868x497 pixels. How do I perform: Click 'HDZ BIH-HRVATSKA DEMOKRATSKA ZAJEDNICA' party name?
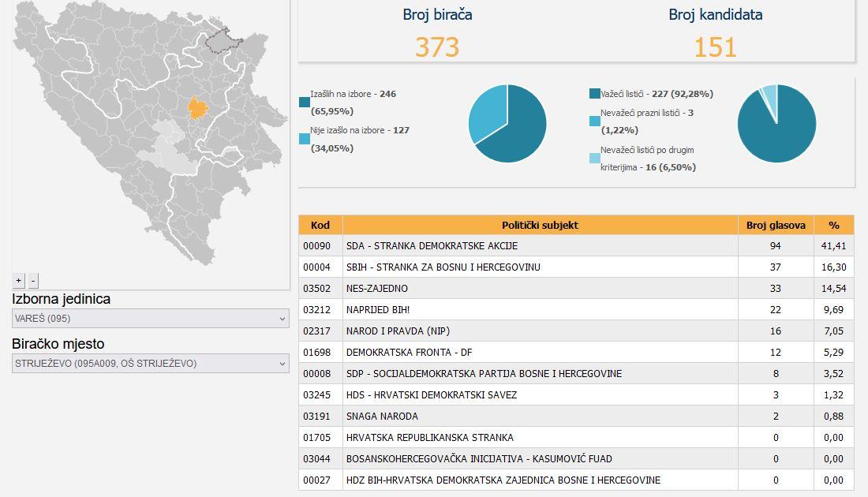(x=503, y=480)
